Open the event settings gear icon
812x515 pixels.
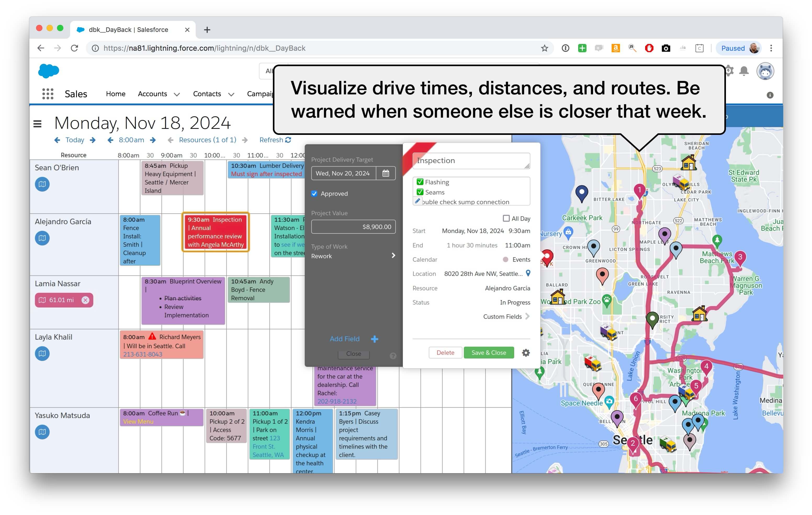[x=526, y=353]
